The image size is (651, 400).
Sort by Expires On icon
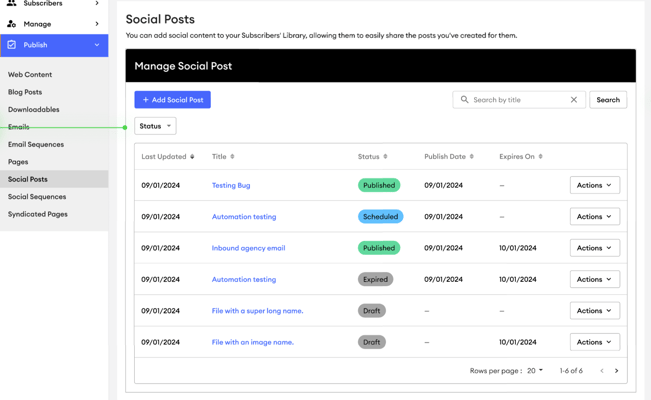(x=541, y=157)
